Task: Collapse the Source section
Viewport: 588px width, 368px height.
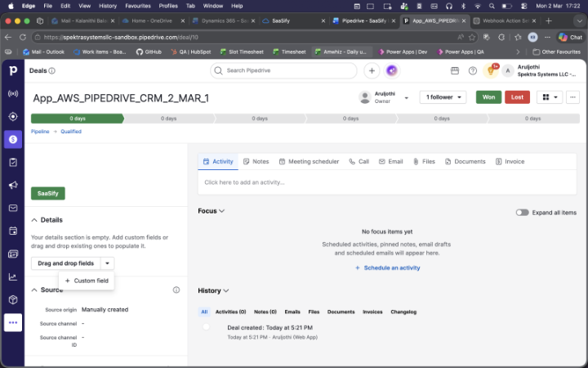Action: 34,289
